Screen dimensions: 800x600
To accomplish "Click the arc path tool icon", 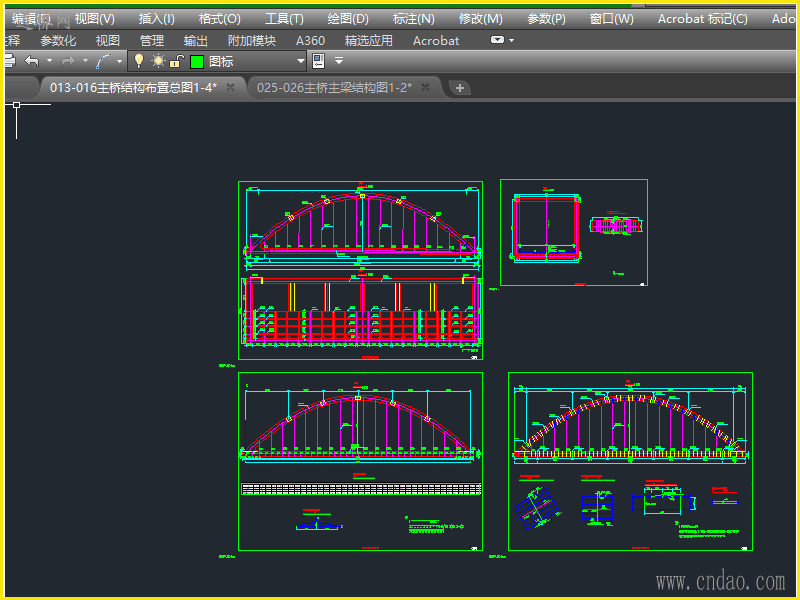I will tap(104, 61).
